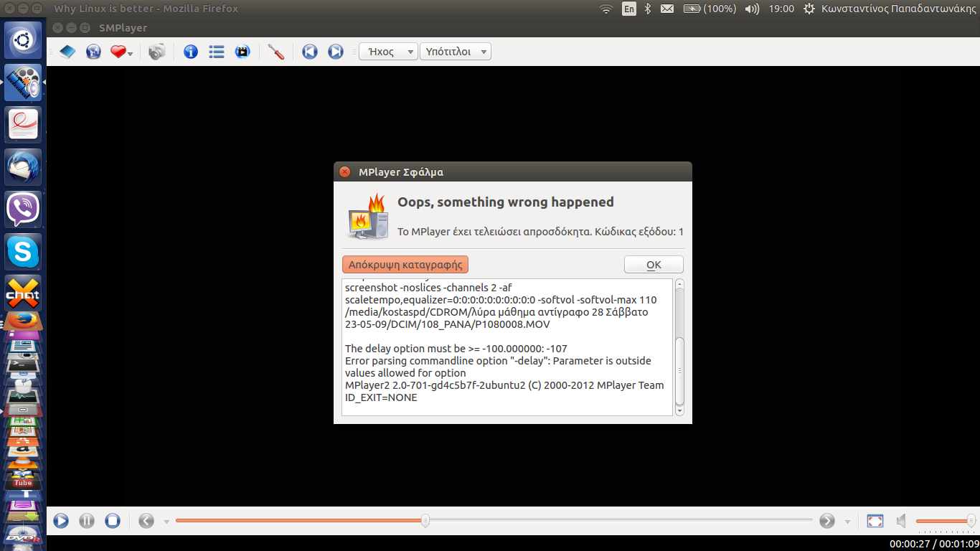Expand the Ήχος audio dropdown
This screenshot has width=980, height=551.
click(x=388, y=52)
